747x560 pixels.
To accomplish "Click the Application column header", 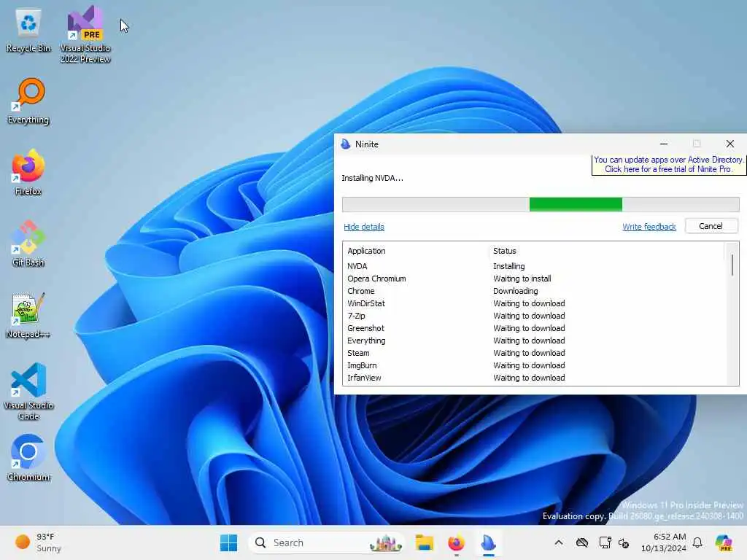I will (x=366, y=251).
